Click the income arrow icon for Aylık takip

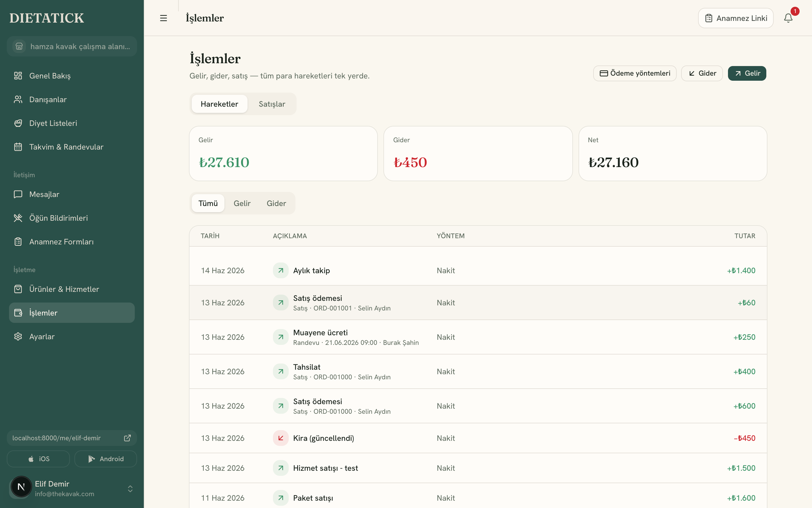pos(281,270)
